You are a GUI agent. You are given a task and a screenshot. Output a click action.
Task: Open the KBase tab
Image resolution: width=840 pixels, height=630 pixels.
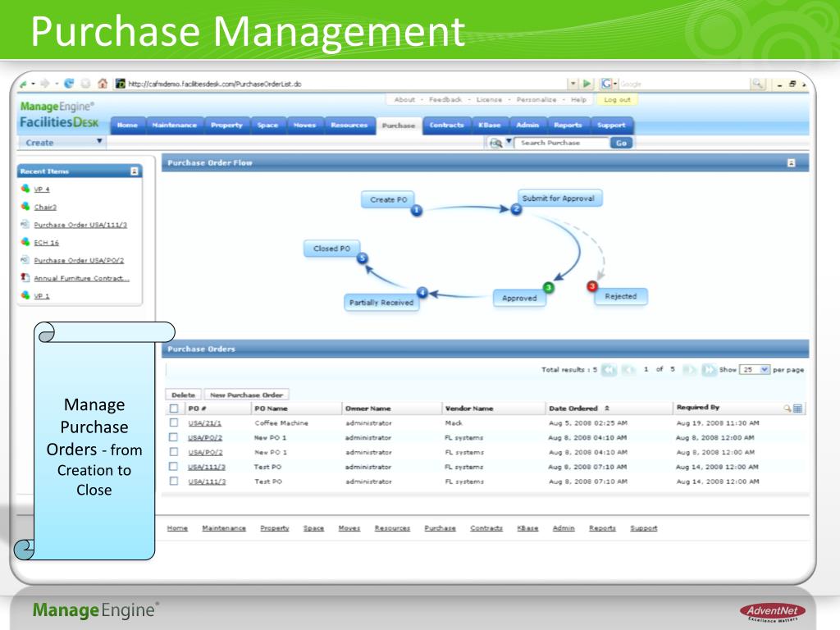pyautogui.click(x=490, y=126)
